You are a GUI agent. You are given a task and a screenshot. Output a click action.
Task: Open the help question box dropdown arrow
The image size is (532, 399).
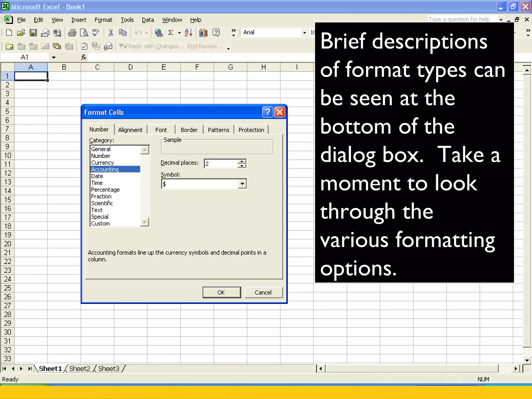(x=501, y=19)
